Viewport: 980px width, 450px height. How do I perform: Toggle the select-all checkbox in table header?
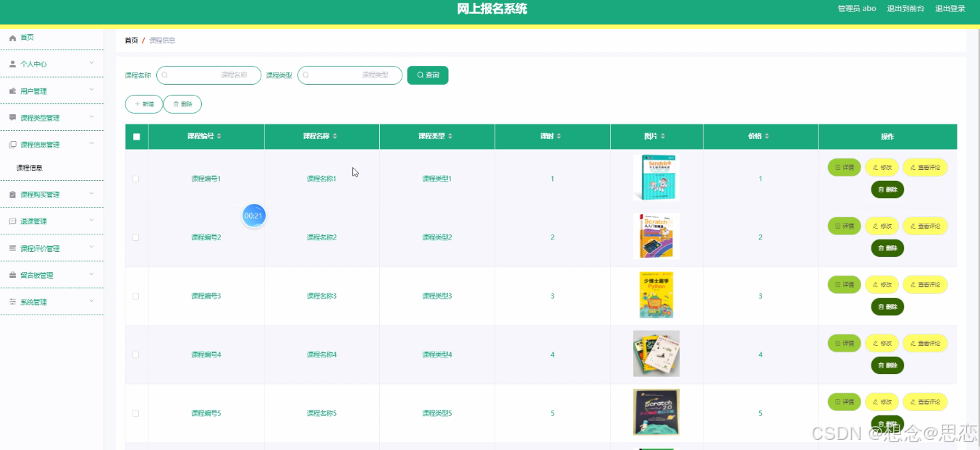pyautogui.click(x=136, y=136)
